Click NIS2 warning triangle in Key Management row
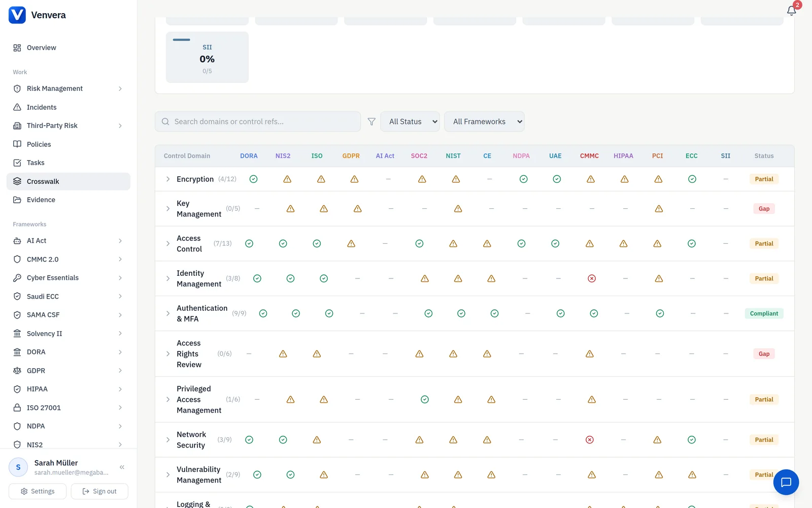This screenshot has width=812, height=508. (290, 209)
